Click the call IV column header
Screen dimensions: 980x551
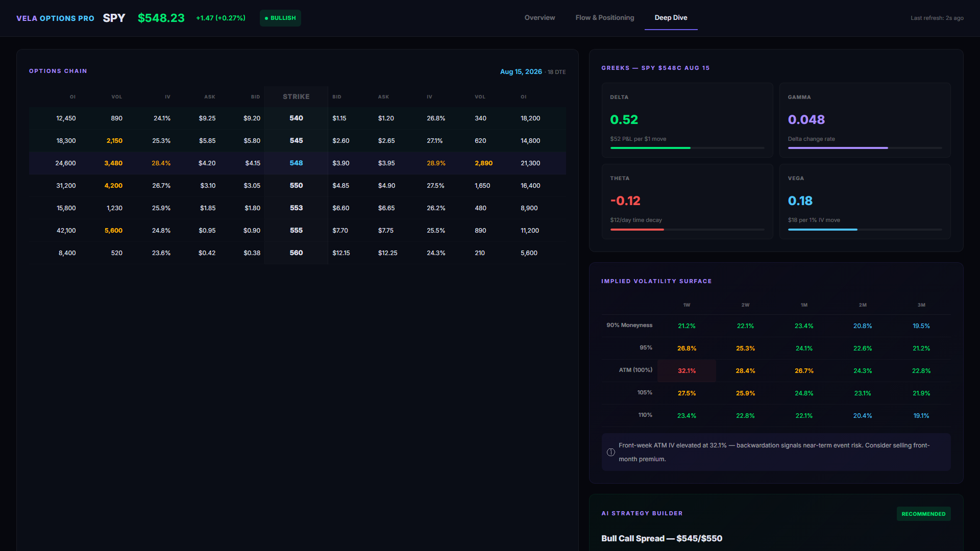point(167,96)
